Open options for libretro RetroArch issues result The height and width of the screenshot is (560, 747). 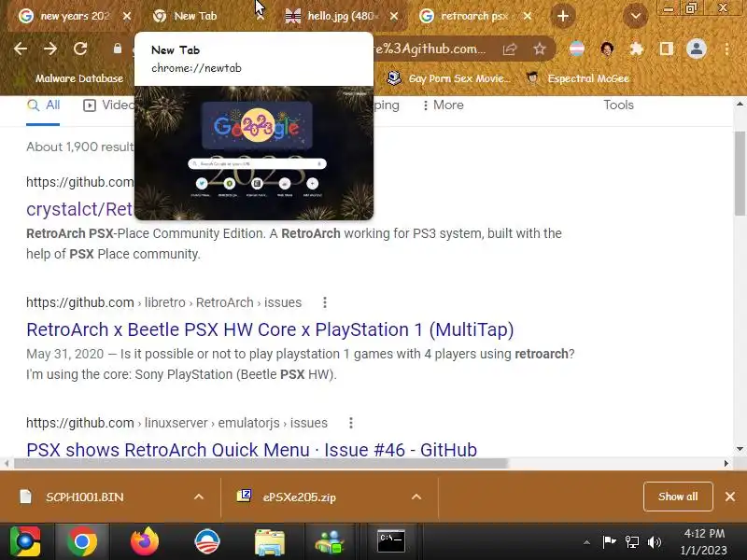pyautogui.click(x=324, y=302)
